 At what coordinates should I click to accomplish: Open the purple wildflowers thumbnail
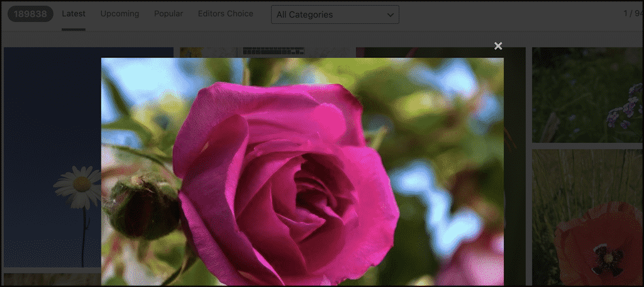point(588,95)
